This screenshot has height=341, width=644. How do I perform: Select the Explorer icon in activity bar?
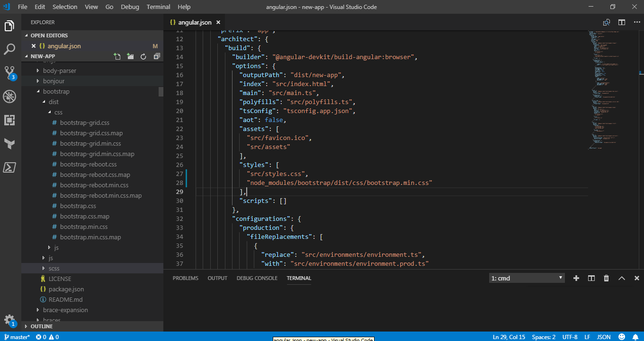click(10, 26)
